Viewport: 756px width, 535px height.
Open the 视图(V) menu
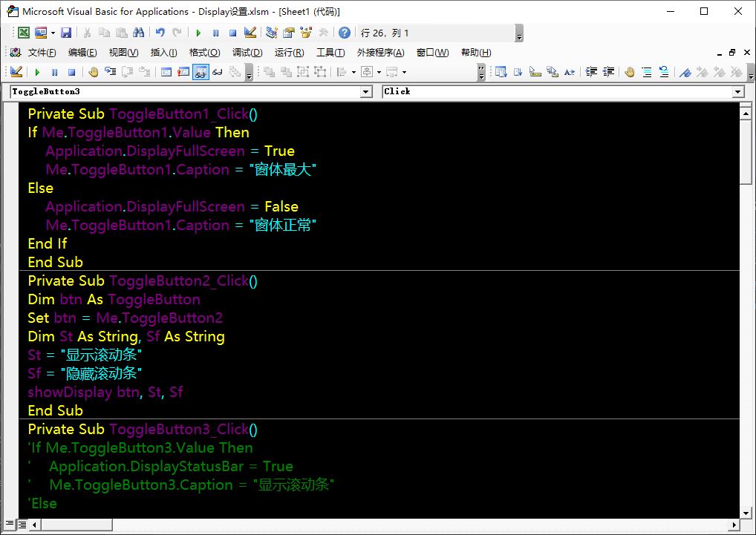pos(123,53)
